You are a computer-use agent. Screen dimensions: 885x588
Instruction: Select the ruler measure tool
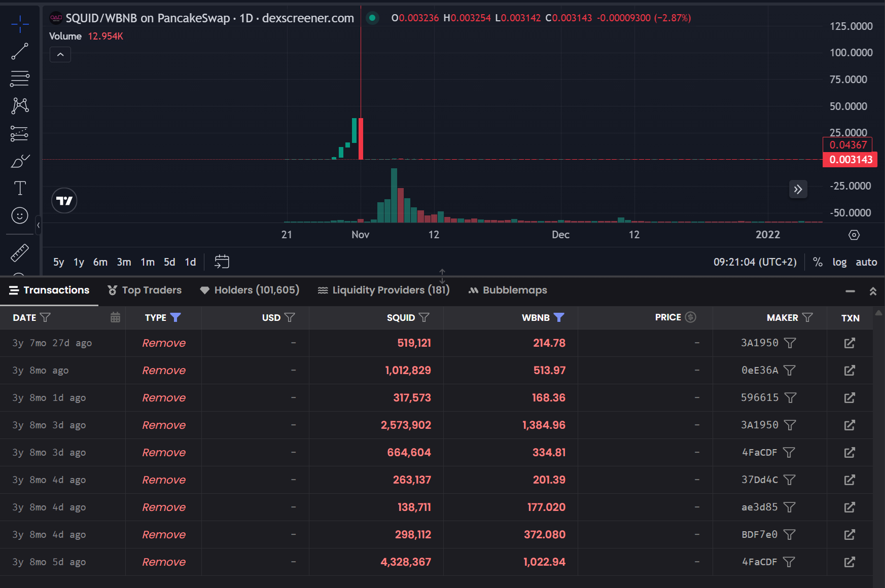[x=20, y=253]
